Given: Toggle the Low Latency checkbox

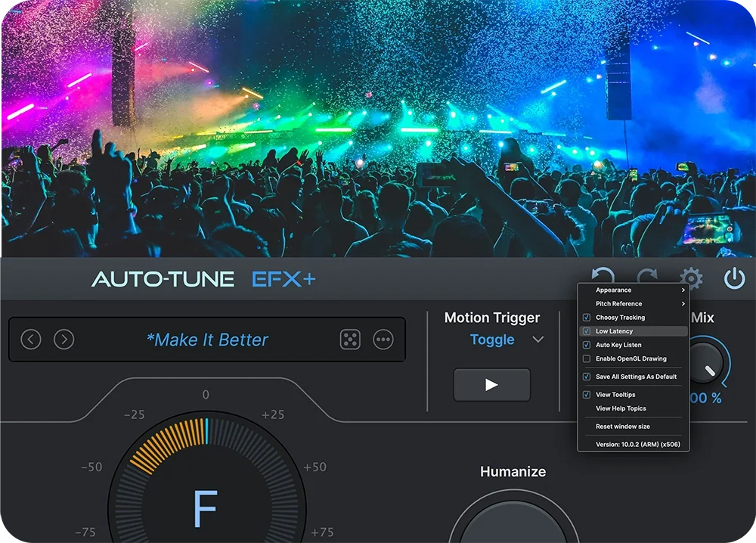Looking at the screenshot, I should pyautogui.click(x=587, y=331).
